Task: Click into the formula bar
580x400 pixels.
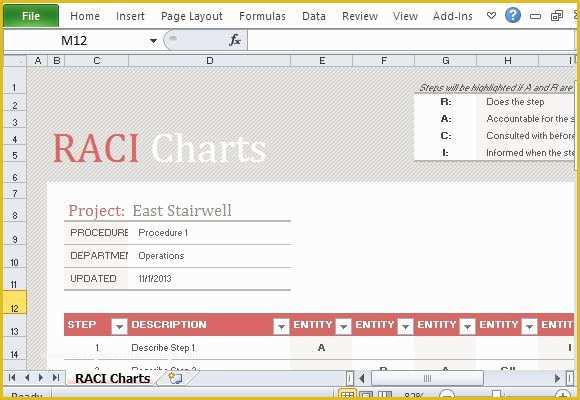Action: [x=411, y=40]
